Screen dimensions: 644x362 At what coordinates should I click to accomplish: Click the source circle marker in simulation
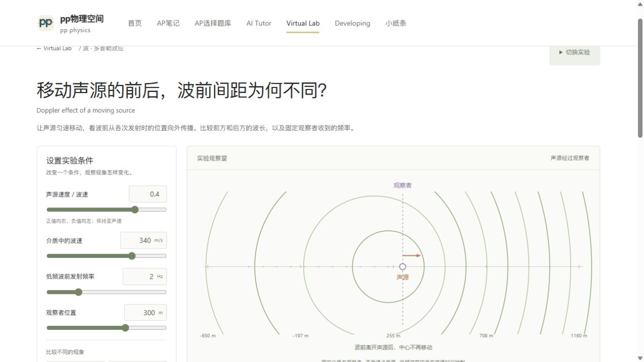click(x=403, y=266)
